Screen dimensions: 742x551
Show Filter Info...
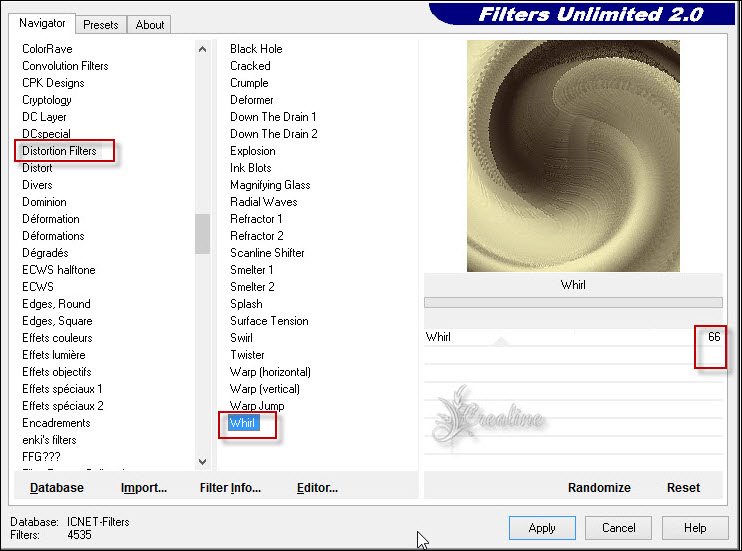pos(230,488)
